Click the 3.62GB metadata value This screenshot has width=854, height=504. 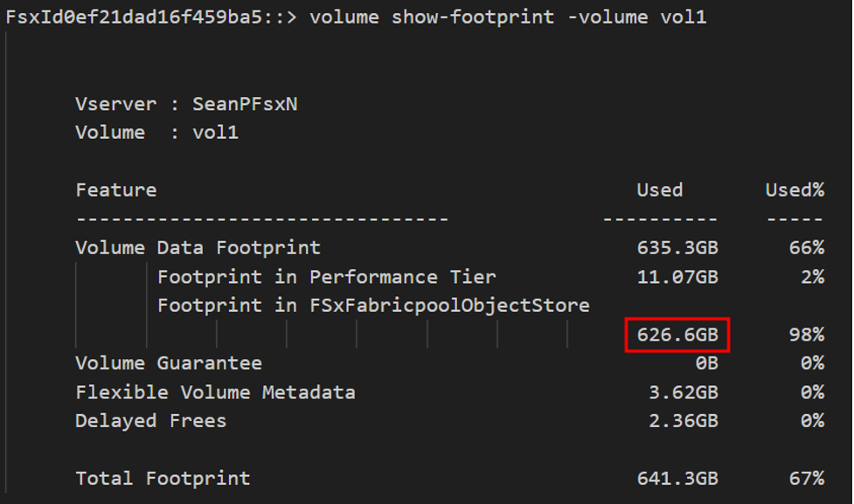coord(683,392)
